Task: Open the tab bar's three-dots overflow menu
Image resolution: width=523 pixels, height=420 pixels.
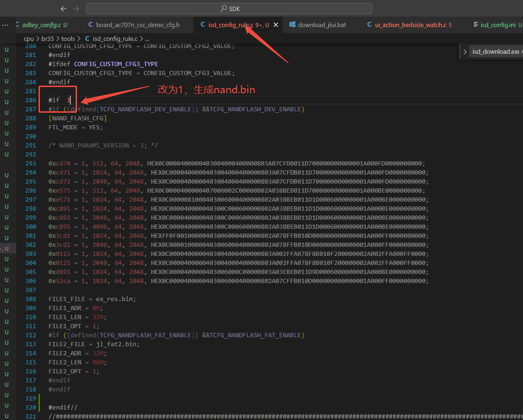Action: tap(5, 25)
